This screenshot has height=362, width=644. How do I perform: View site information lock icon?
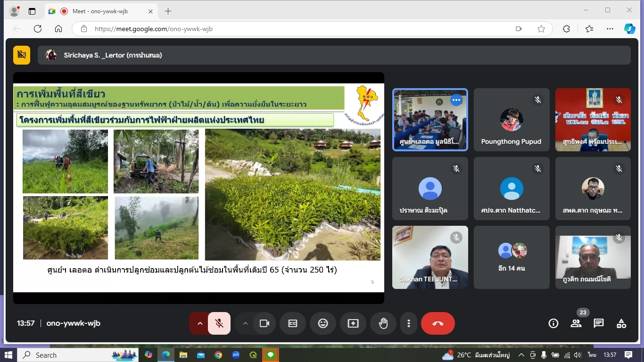(x=84, y=29)
